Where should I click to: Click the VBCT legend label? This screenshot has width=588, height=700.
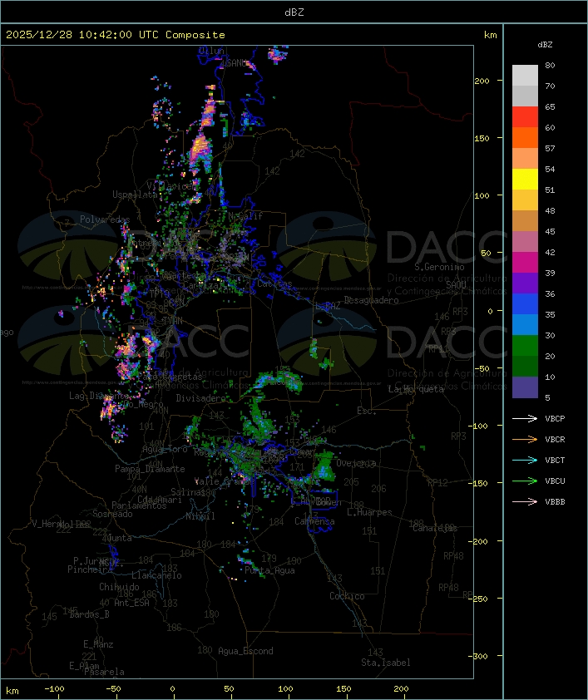[x=555, y=461]
